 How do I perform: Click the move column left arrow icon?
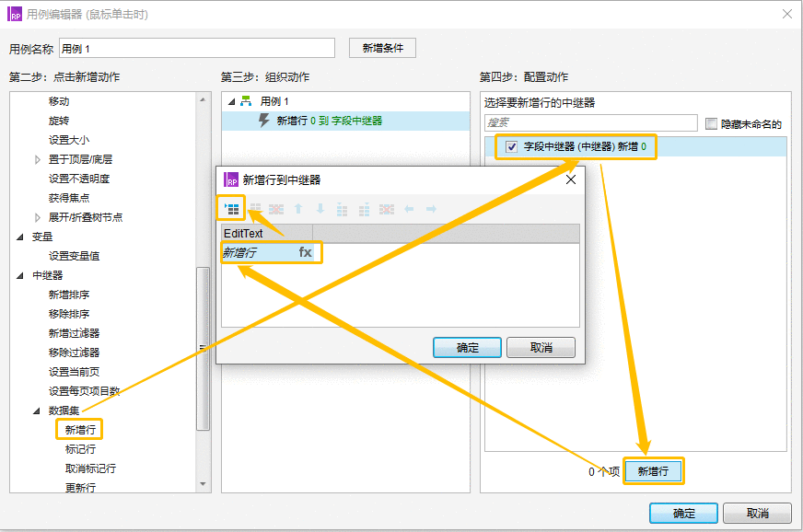tap(409, 209)
